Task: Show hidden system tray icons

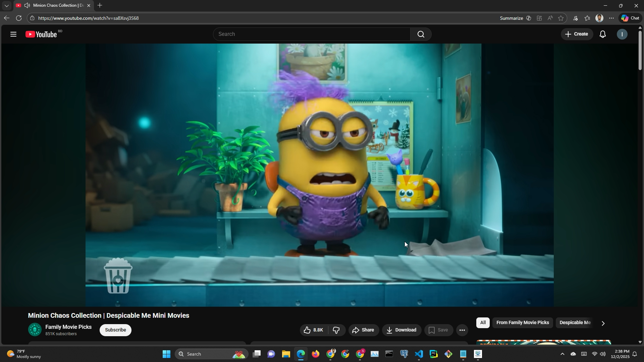Action: click(562, 354)
